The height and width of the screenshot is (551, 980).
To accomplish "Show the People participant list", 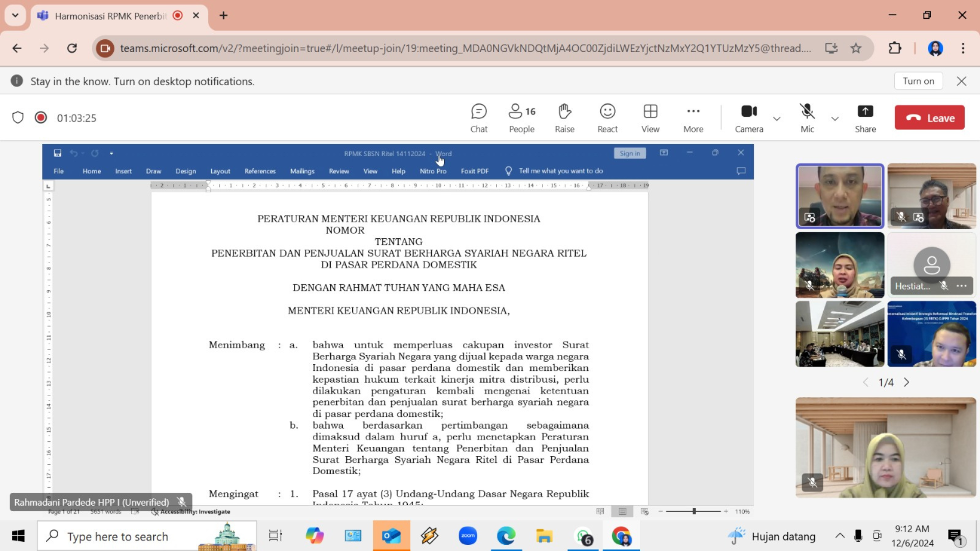I will coord(522,118).
